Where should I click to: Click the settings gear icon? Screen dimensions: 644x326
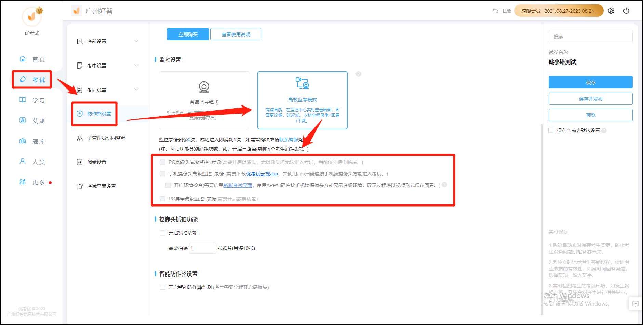click(x=611, y=11)
